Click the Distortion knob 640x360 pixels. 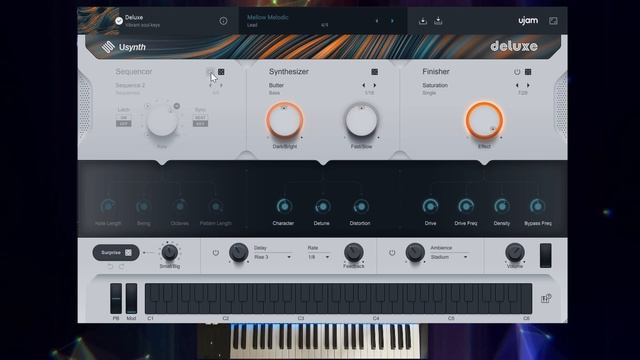[x=361, y=207]
